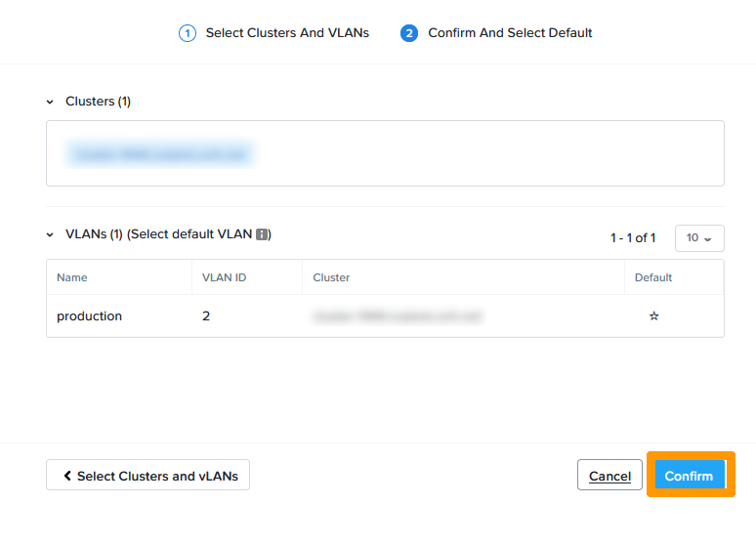Click the step 1 circle icon
Viewport: 756px width, 546px height.
pyautogui.click(x=187, y=33)
